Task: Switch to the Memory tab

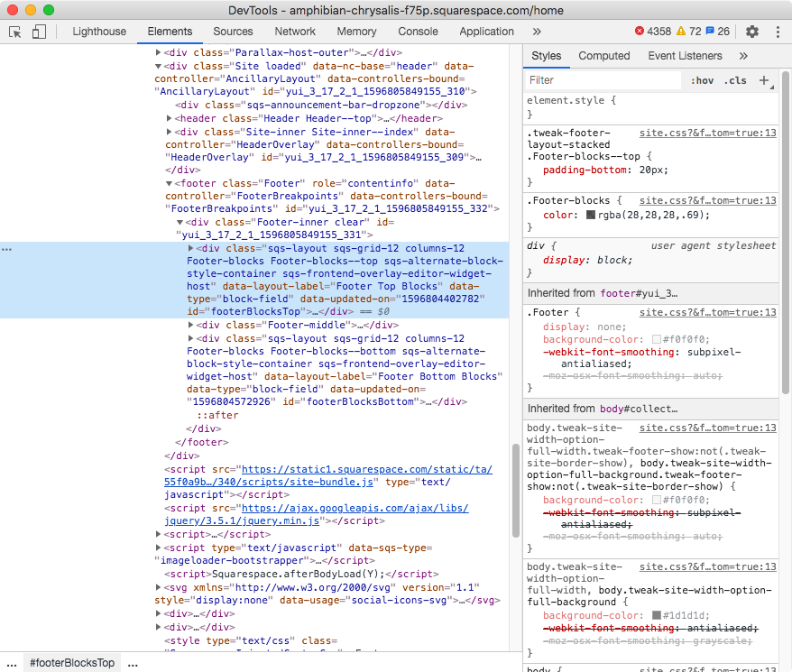Action: (356, 32)
